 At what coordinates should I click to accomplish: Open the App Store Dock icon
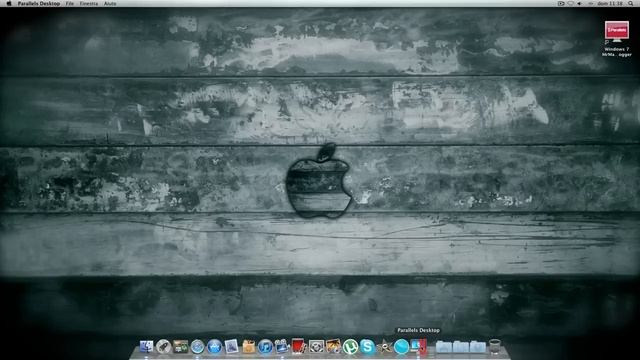[214, 347]
